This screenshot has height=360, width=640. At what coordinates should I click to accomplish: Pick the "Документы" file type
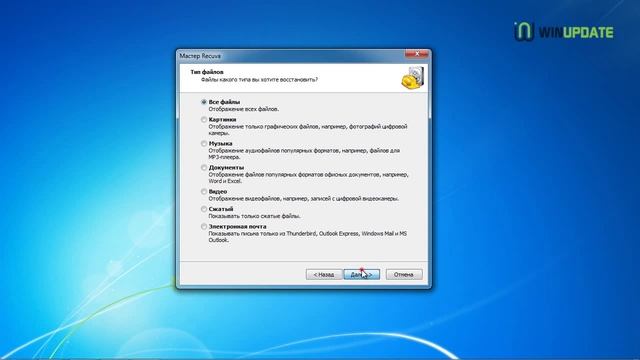click(x=204, y=168)
